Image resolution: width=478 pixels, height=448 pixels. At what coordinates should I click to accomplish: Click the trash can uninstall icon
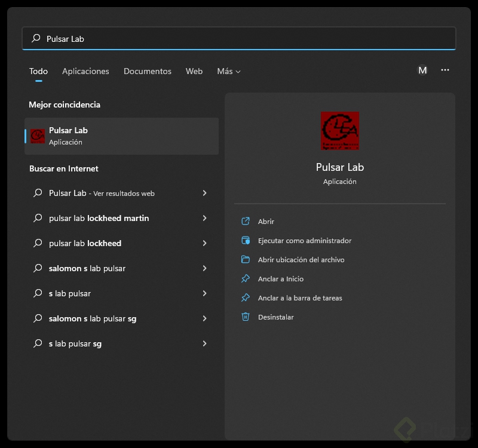[246, 317]
